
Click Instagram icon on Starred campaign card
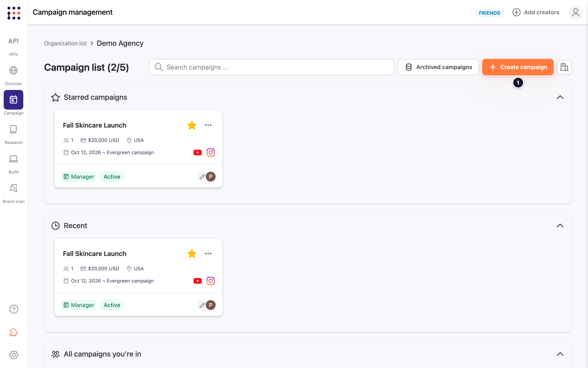click(211, 153)
